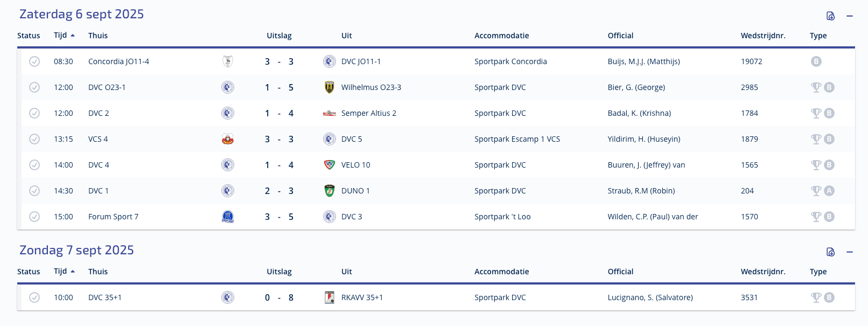Collapse the Zondag 7 sept 2025 section
Image resolution: width=868 pixels, height=326 pixels.
(850, 252)
